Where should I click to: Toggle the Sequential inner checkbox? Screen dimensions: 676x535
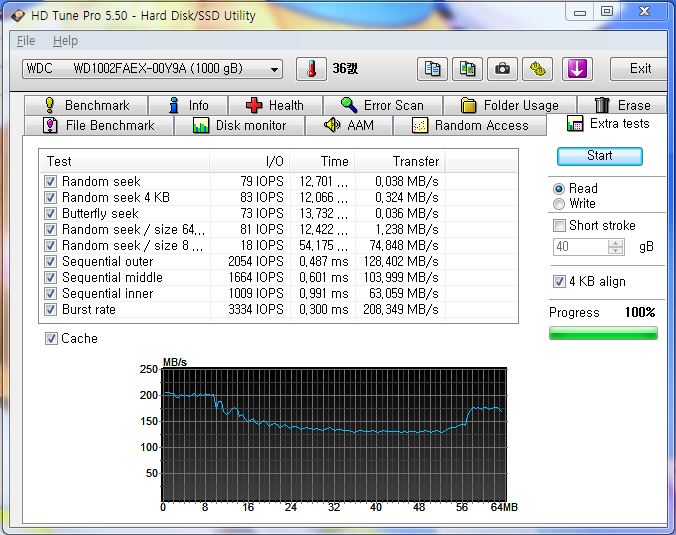50,294
